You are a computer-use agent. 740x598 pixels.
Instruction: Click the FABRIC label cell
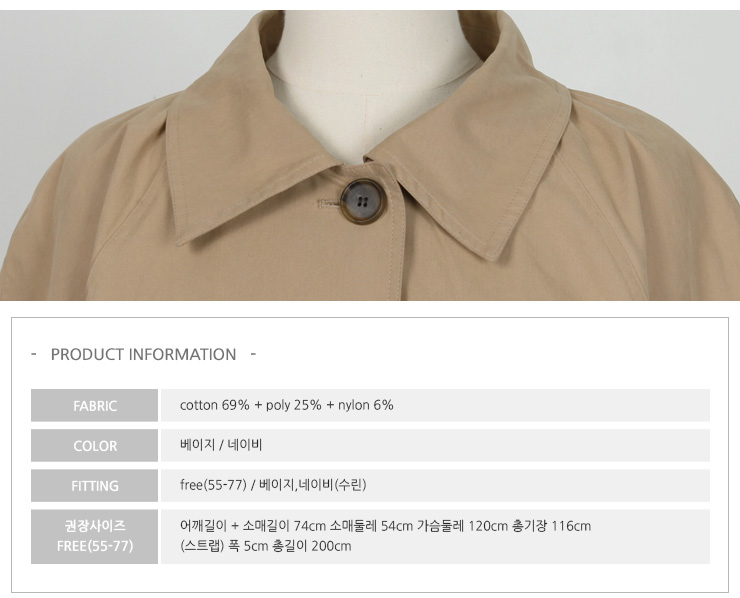click(94, 405)
